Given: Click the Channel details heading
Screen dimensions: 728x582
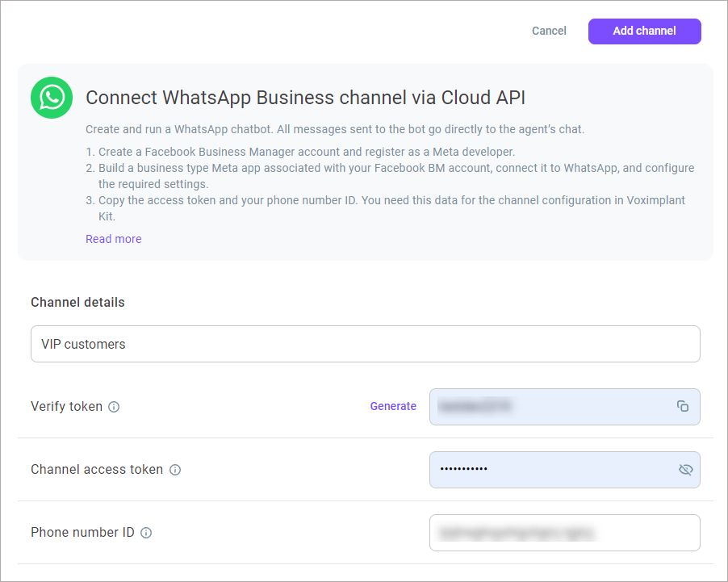Looking at the screenshot, I should (x=77, y=303).
